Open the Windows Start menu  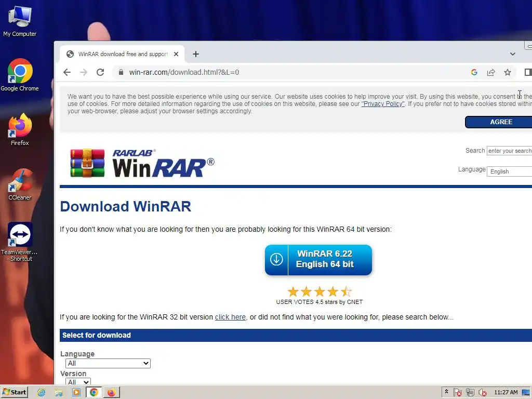tap(15, 392)
